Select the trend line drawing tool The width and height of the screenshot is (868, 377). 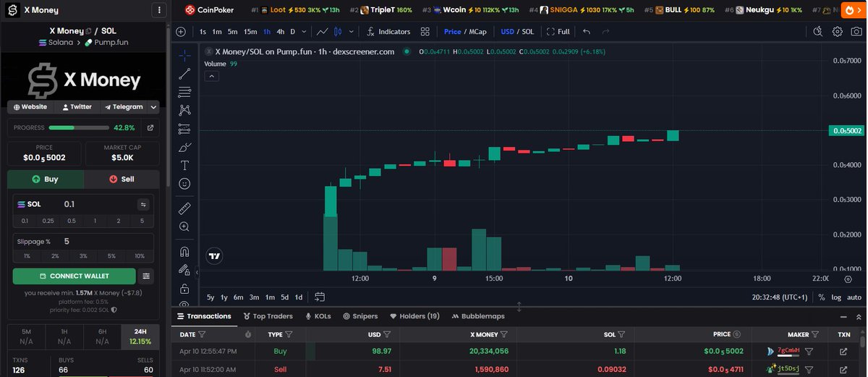[x=184, y=73]
